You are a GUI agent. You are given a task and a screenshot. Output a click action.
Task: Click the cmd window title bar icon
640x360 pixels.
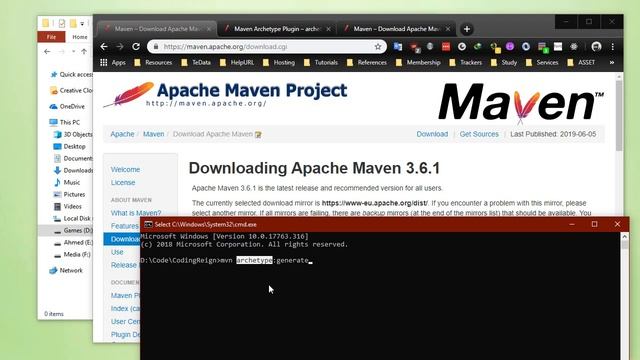149,224
